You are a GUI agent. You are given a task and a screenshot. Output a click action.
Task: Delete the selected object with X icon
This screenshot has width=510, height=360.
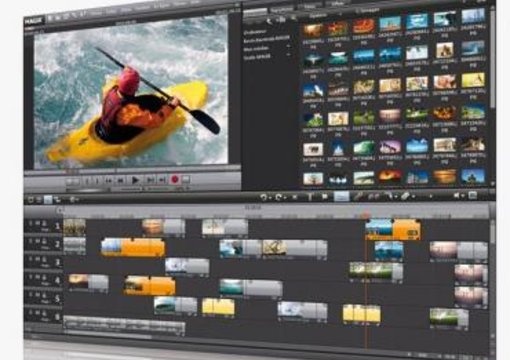click(295, 197)
